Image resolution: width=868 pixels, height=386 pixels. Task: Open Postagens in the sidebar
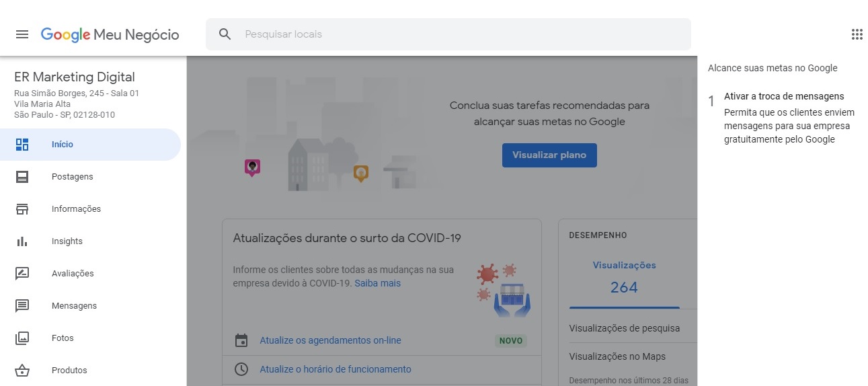click(x=90, y=177)
